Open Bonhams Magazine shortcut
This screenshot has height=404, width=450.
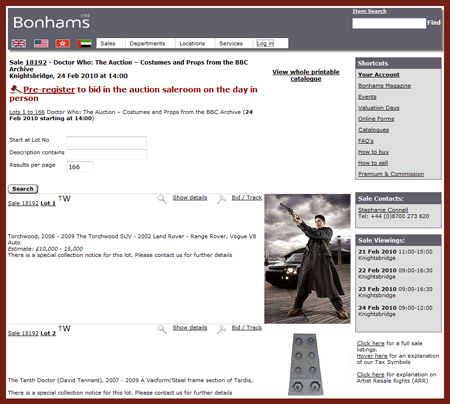[x=384, y=86]
